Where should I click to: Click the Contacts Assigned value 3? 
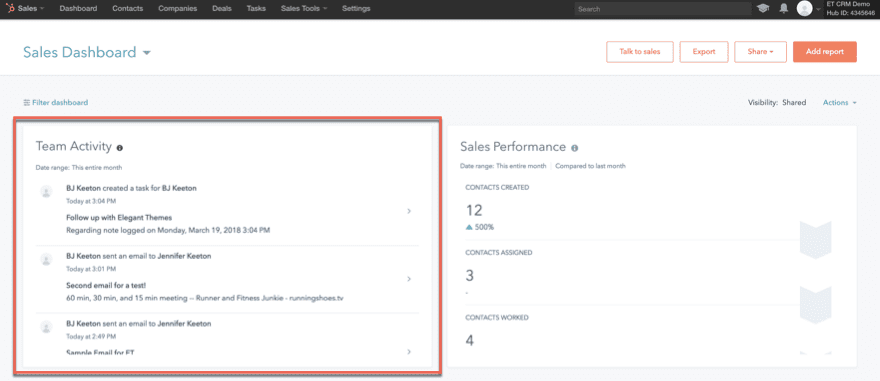tap(470, 276)
